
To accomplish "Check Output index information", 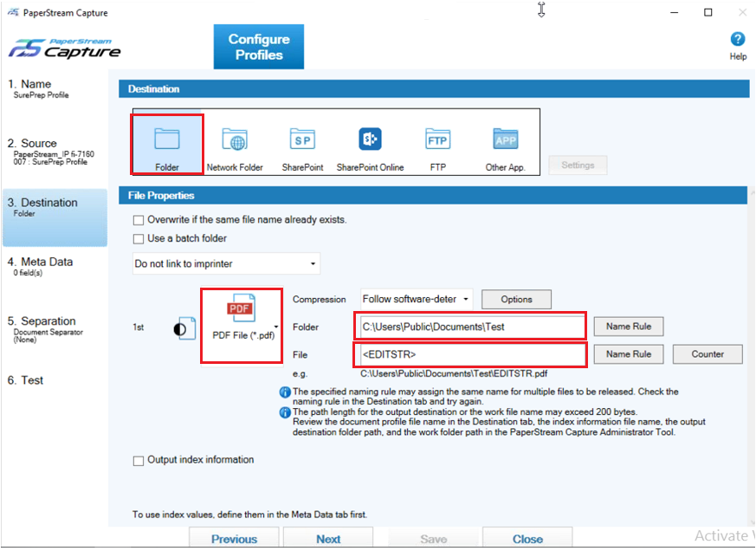I will [x=139, y=461].
